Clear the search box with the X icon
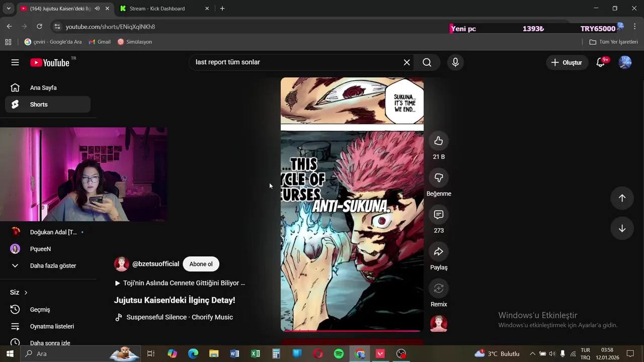The width and height of the screenshot is (644, 362). (x=407, y=62)
